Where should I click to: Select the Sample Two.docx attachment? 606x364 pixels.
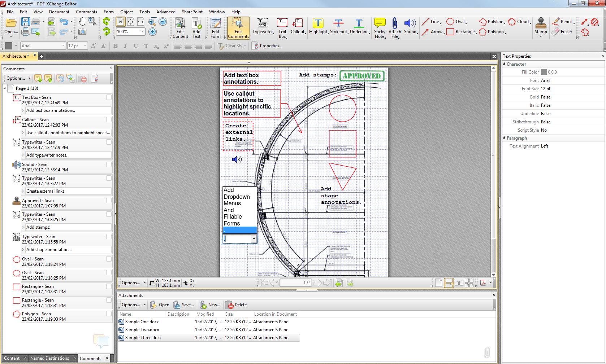pos(142,329)
